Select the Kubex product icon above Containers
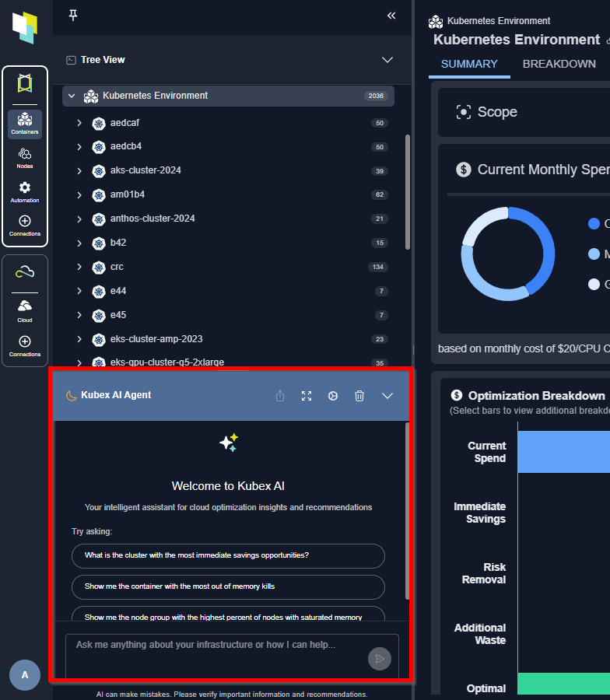The height and width of the screenshot is (700, 610). coord(25,83)
